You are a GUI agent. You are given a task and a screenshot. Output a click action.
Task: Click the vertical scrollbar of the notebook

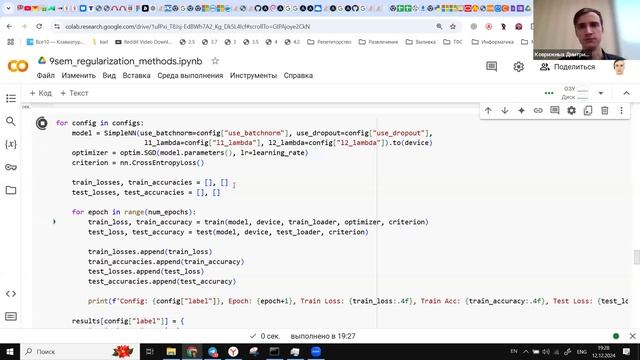pos(636,257)
